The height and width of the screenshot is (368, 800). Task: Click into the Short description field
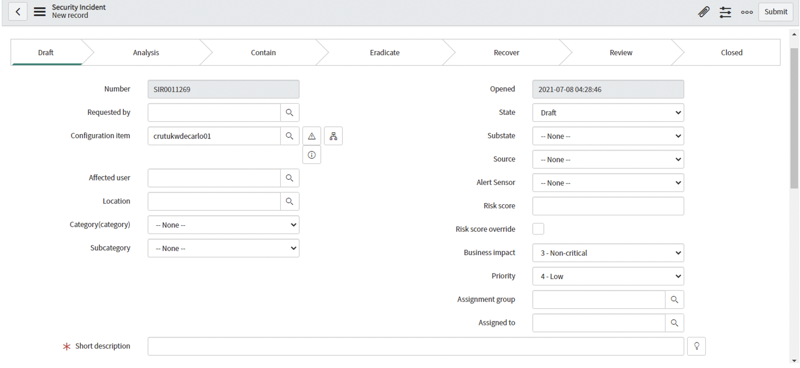pyautogui.click(x=416, y=346)
